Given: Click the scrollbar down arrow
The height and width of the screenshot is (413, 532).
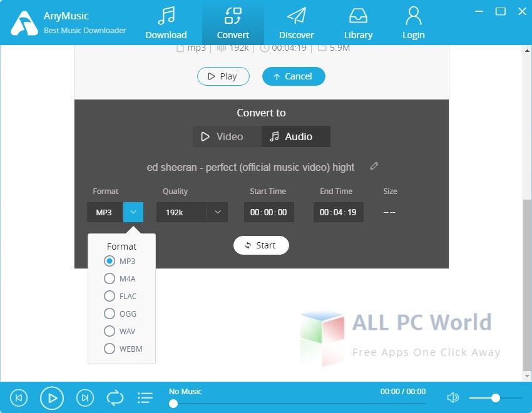Looking at the screenshot, I should [527, 375].
